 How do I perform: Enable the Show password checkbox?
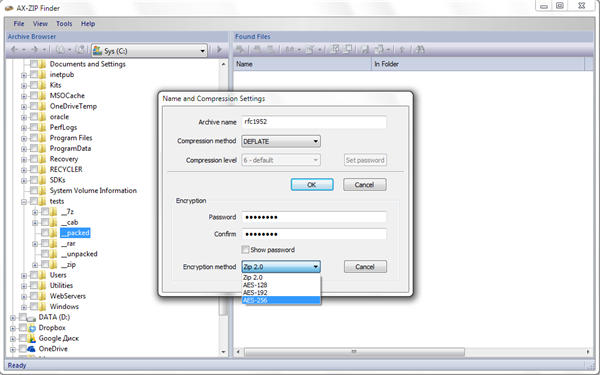[x=245, y=250]
